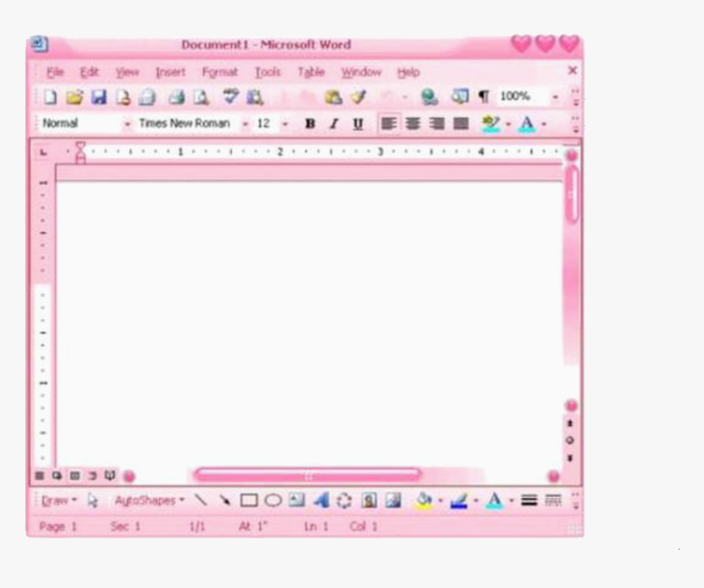Open the File menu
This screenshot has width=704, height=588.
55,72
